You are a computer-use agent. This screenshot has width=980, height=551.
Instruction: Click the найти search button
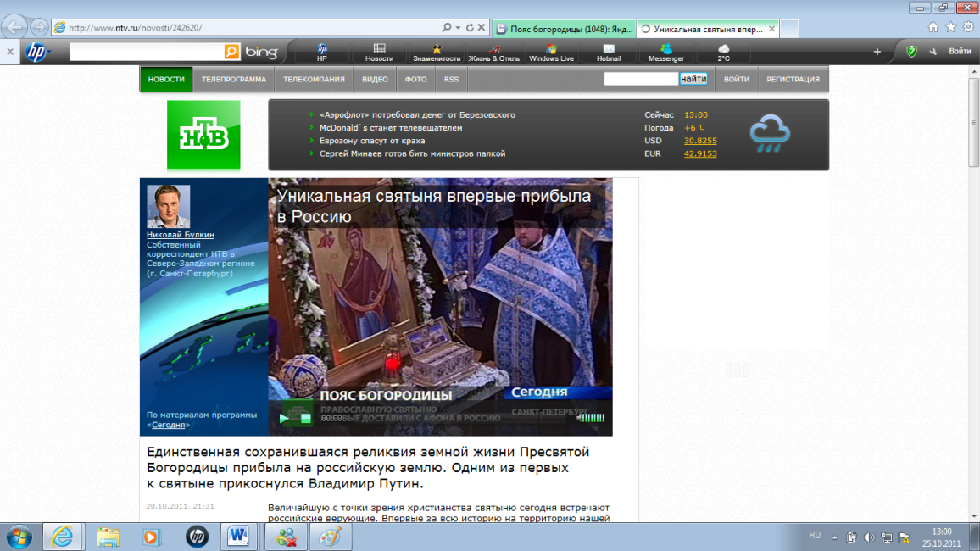693,79
